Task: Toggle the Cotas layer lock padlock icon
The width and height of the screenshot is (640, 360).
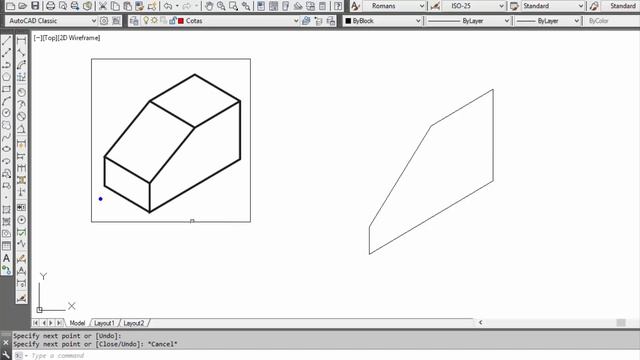Action: pyautogui.click(x=172, y=20)
